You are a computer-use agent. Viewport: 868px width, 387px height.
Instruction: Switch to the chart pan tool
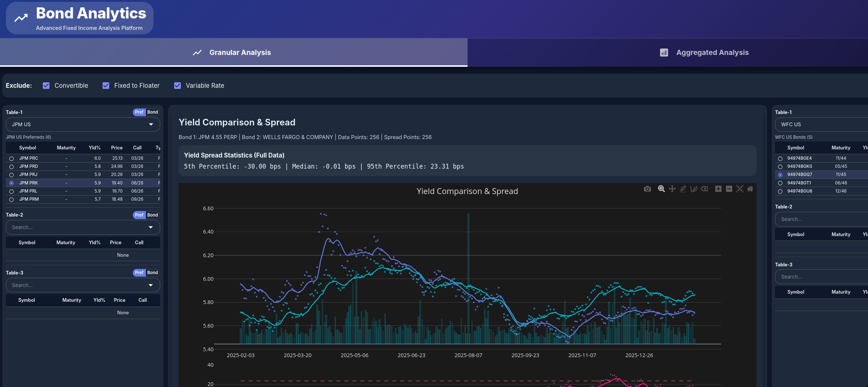point(672,189)
